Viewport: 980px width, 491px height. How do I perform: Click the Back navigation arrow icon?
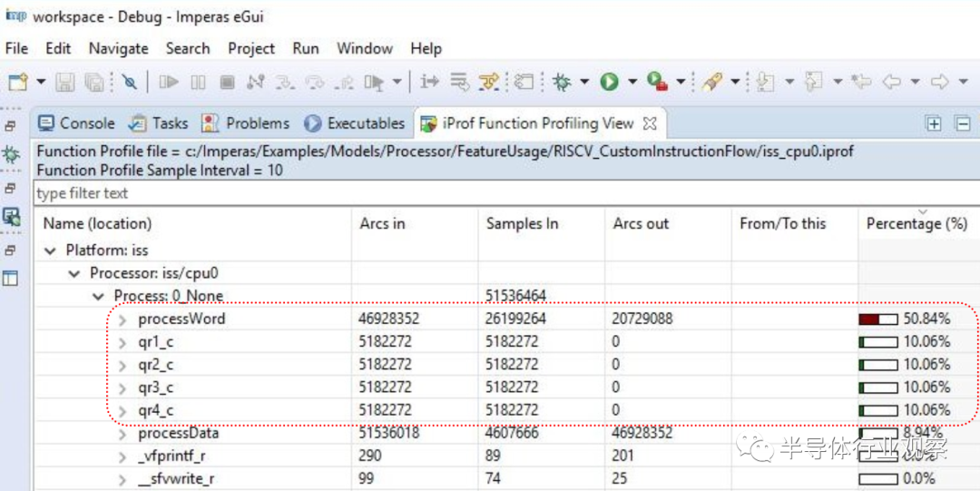891,82
